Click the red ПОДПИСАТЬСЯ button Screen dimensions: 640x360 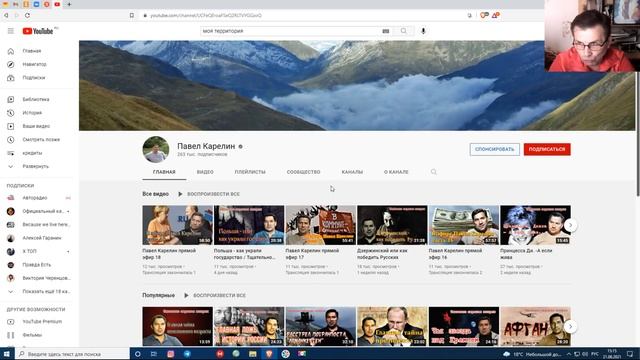tap(547, 149)
